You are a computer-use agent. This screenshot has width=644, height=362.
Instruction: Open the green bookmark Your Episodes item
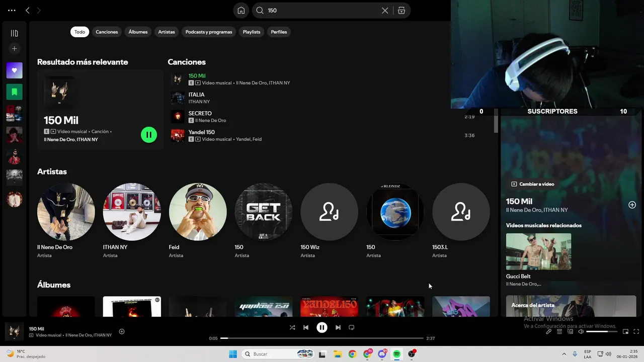point(14,92)
